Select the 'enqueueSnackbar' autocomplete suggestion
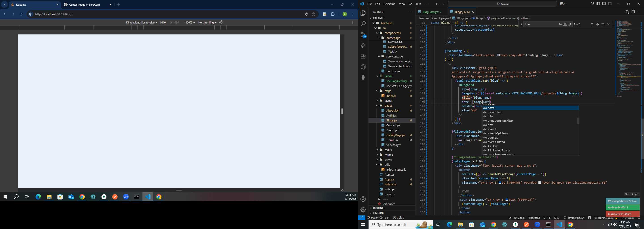Viewport: 644px width, 229px height. coord(500,121)
